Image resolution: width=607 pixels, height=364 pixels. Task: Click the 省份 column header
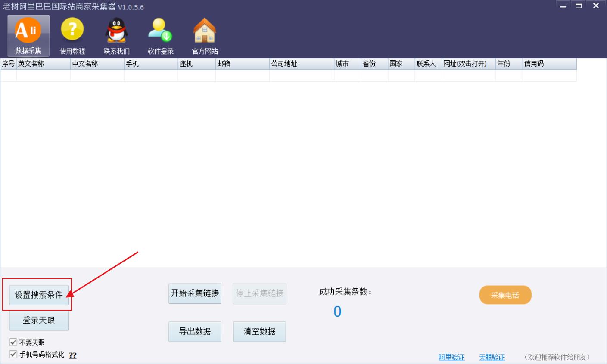(374, 64)
